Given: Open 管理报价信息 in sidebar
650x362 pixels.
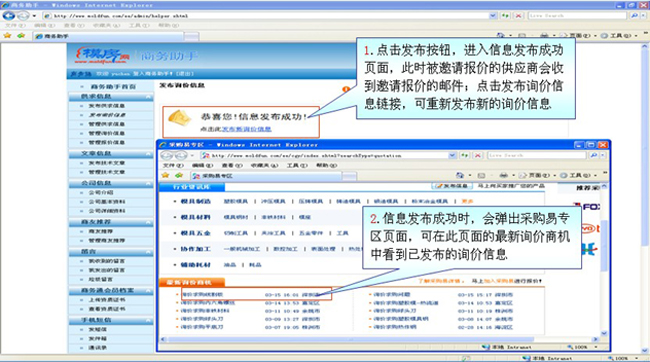Looking at the screenshot, I should 107,142.
